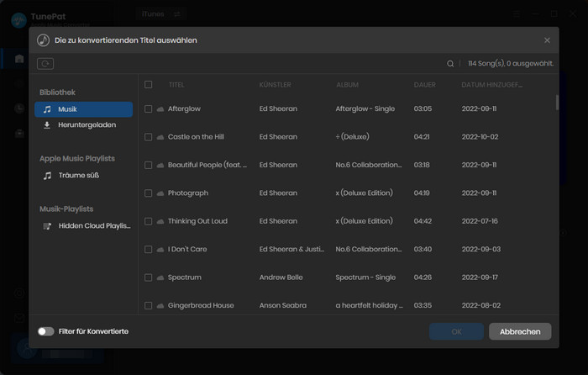The height and width of the screenshot is (375, 588).
Task: Click the cloud icon beside Gingerbread House
Action: click(160, 305)
